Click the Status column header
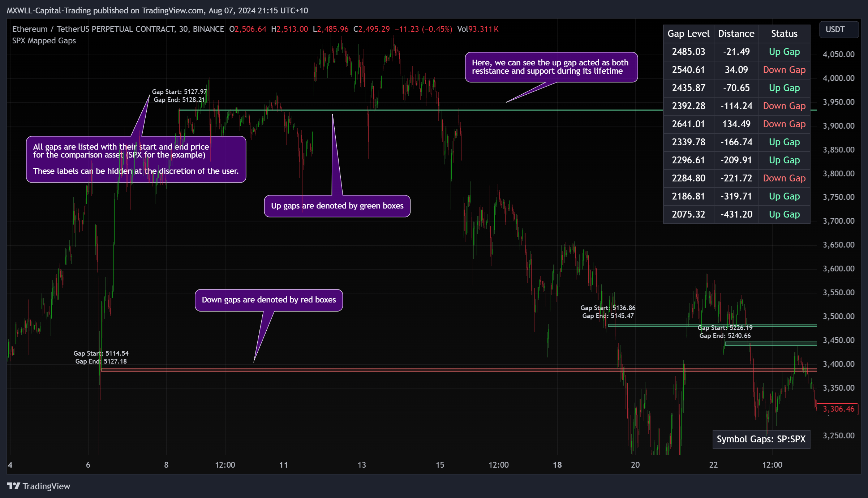This screenshot has height=498, width=868. [784, 34]
